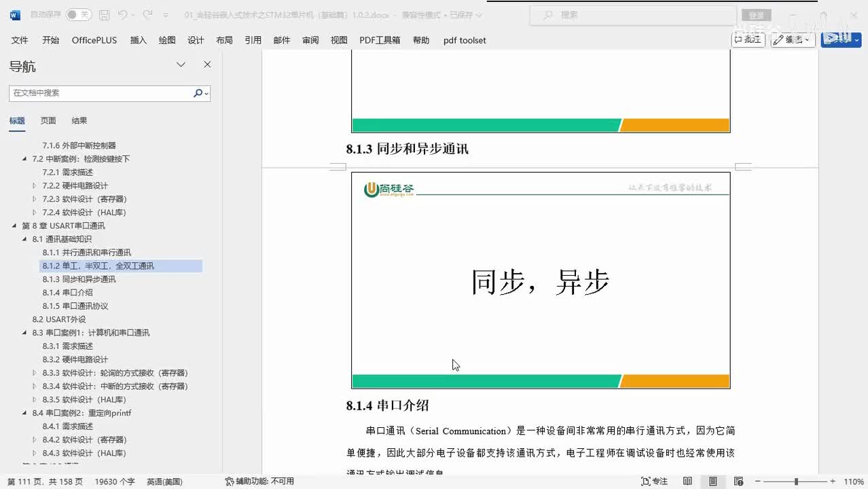
Task: Open the 审阅 ribbon tab
Action: (x=310, y=40)
